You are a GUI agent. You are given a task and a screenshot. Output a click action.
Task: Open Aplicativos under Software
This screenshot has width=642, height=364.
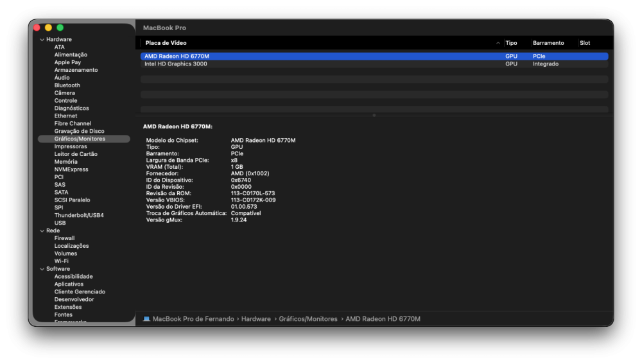pos(69,284)
